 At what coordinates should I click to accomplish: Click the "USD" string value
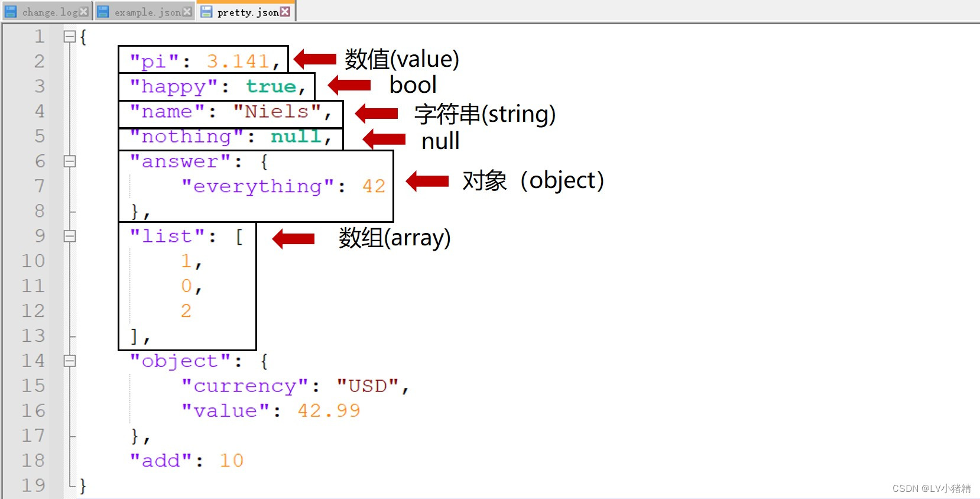tap(368, 386)
